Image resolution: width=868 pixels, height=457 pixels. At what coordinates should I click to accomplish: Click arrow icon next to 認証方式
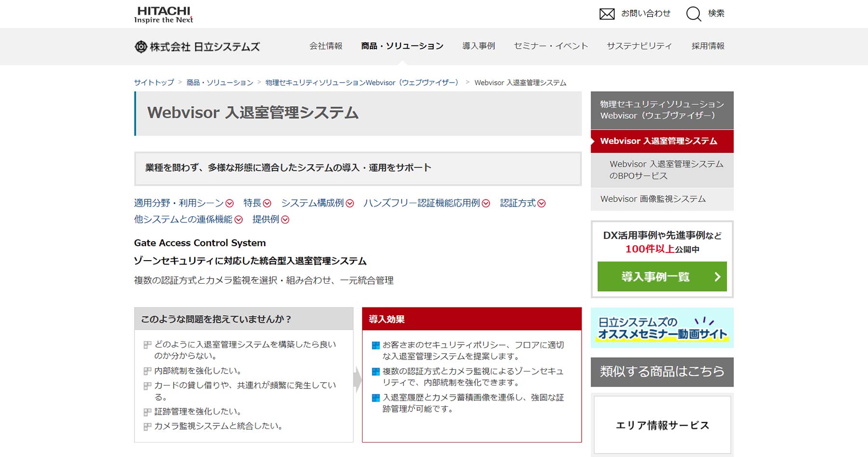tap(542, 204)
